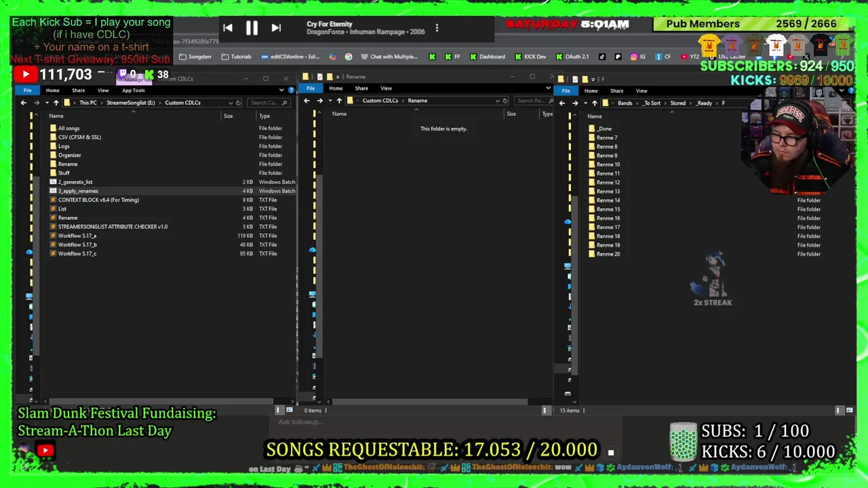
Task: Refresh the Rename folder view
Action: tap(505, 100)
